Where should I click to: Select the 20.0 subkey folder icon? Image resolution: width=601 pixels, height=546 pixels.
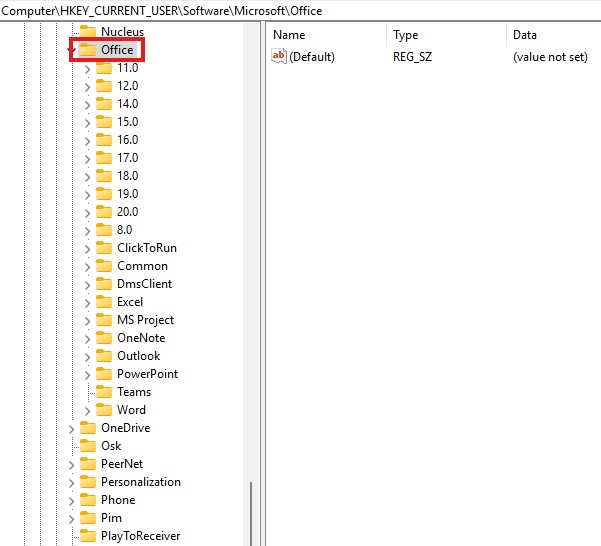pos(103,212)
